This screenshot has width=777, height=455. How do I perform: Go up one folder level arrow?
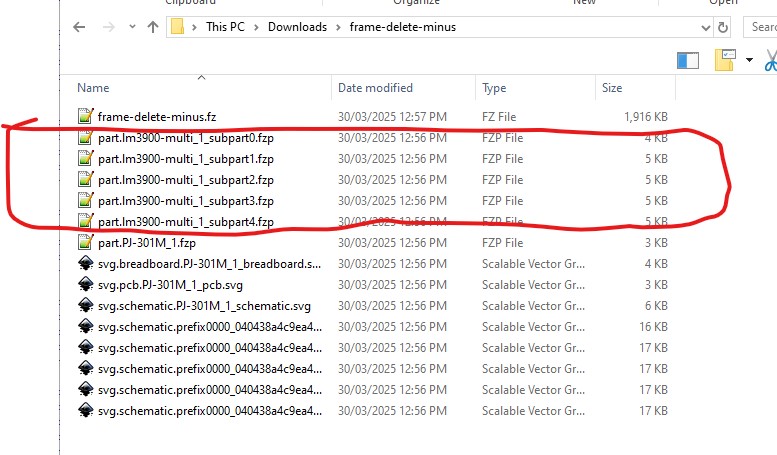(152, 27)
